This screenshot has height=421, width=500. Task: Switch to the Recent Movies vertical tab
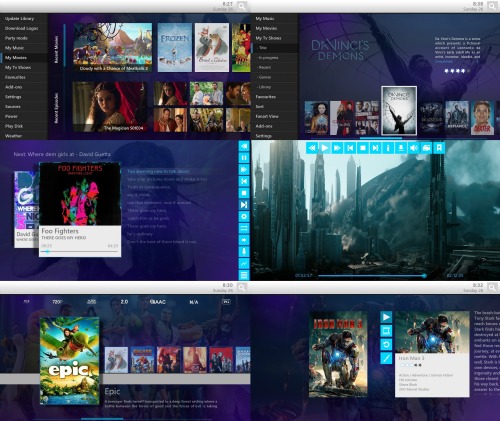56,49
